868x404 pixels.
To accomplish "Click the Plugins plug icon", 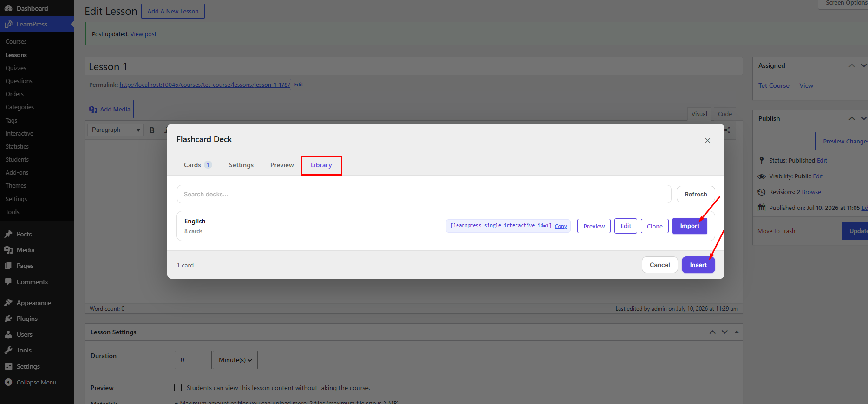I will click(8, 319).
